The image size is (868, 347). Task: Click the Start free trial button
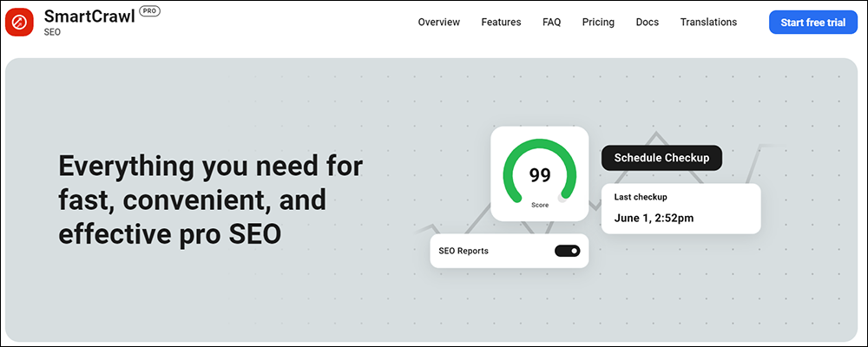813,23
